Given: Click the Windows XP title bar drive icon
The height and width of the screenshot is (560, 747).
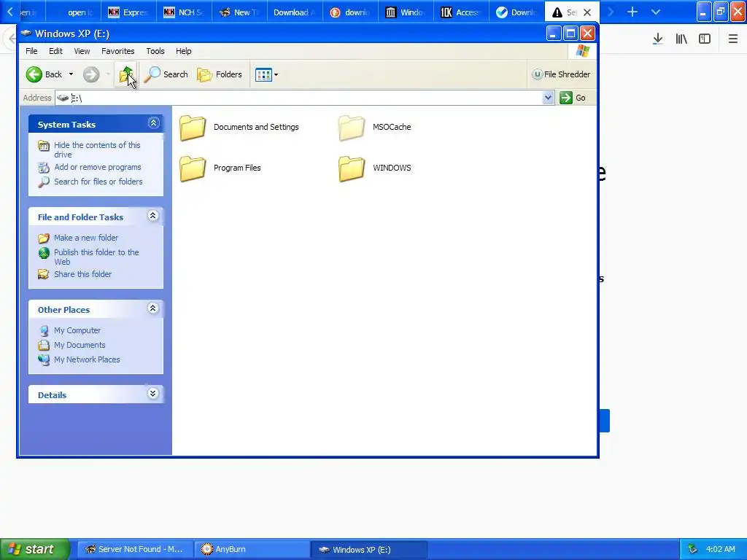Looking at the screenshot, I should click(26, 34).
